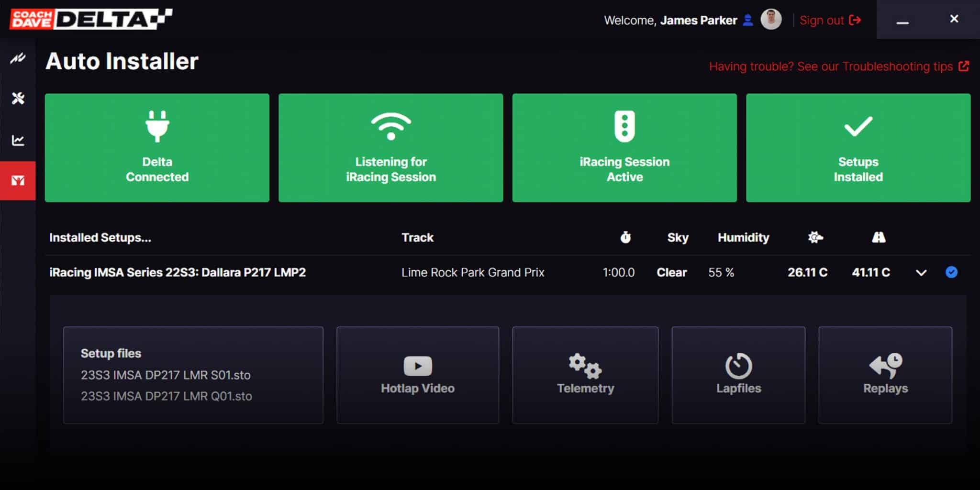The height and width of the screenshot is (490, 980).
Task: Open the Lapfiles card
Action: point(738,375)
